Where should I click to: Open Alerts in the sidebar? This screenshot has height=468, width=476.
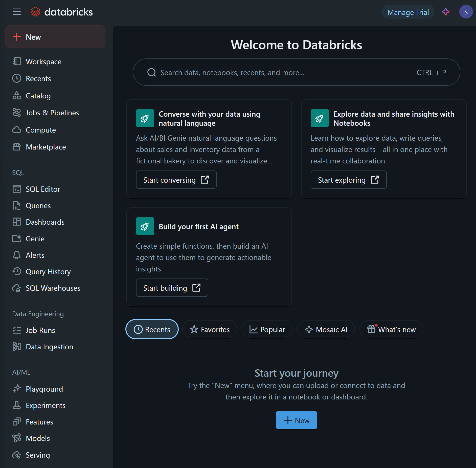pyautogui.click(x=55, y=255)
